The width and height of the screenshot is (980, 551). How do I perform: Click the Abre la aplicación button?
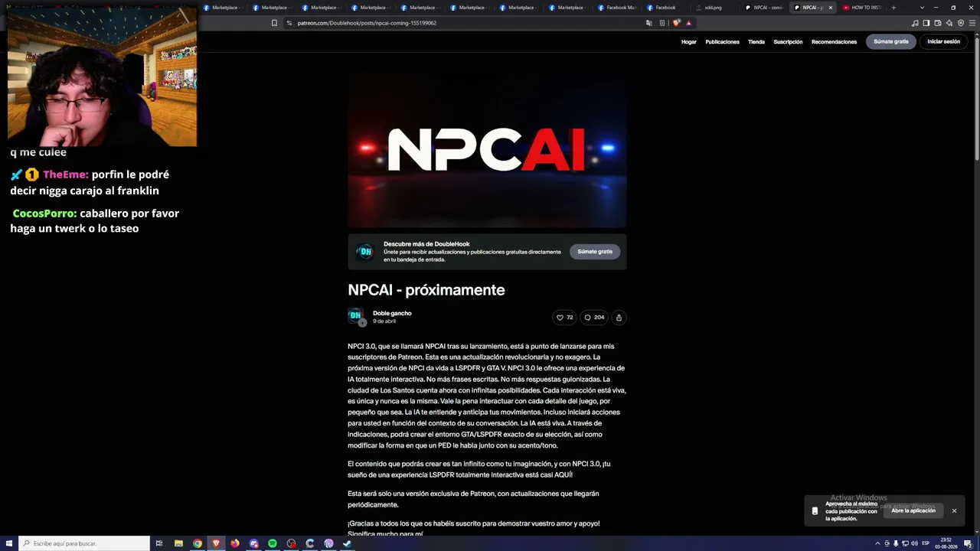pos(913,510)
